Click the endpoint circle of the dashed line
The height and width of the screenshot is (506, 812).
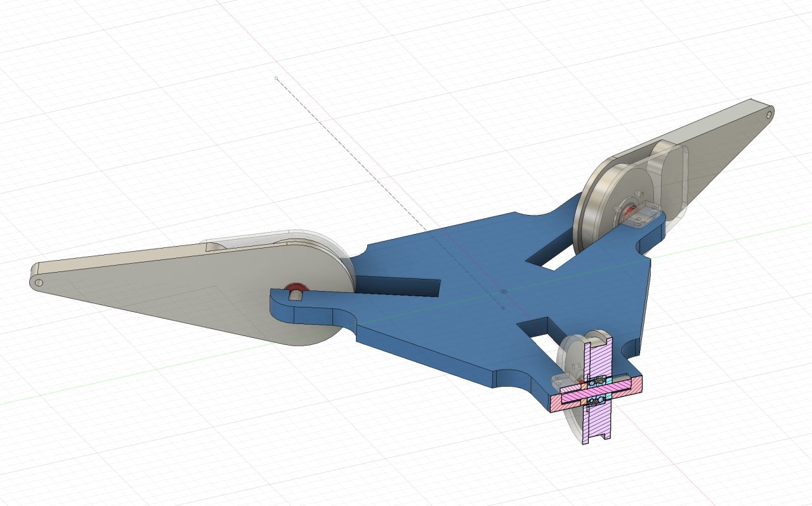click(277, 79)
